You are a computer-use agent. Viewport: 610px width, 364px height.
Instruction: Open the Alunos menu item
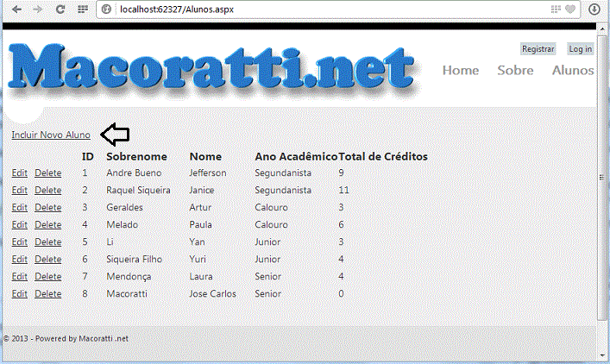coord(573,71)
